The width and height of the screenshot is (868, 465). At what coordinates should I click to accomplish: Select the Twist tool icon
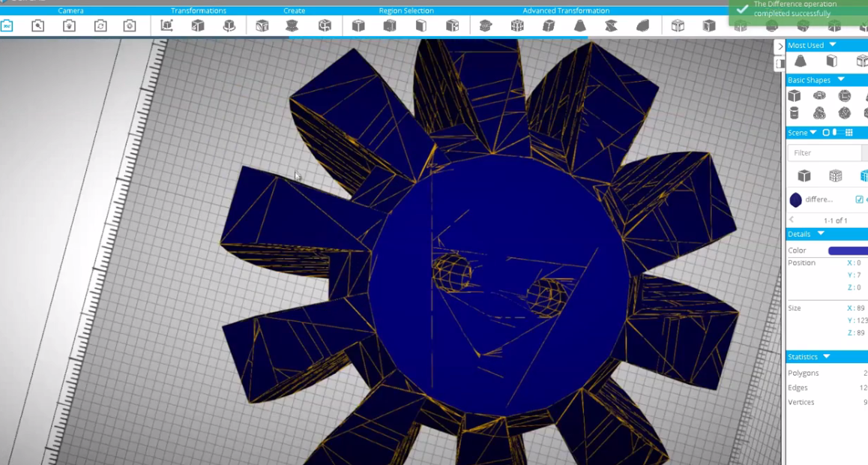tap(611, 25)
